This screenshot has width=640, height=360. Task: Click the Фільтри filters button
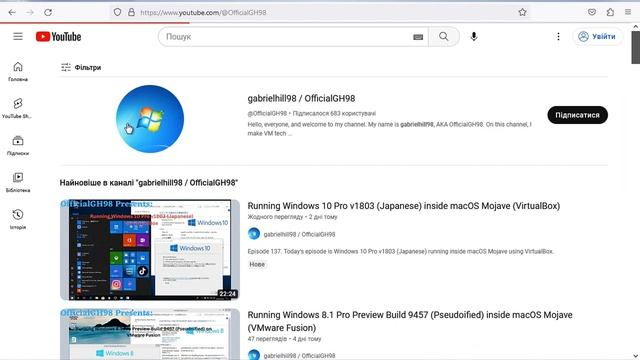coord(81,67)
